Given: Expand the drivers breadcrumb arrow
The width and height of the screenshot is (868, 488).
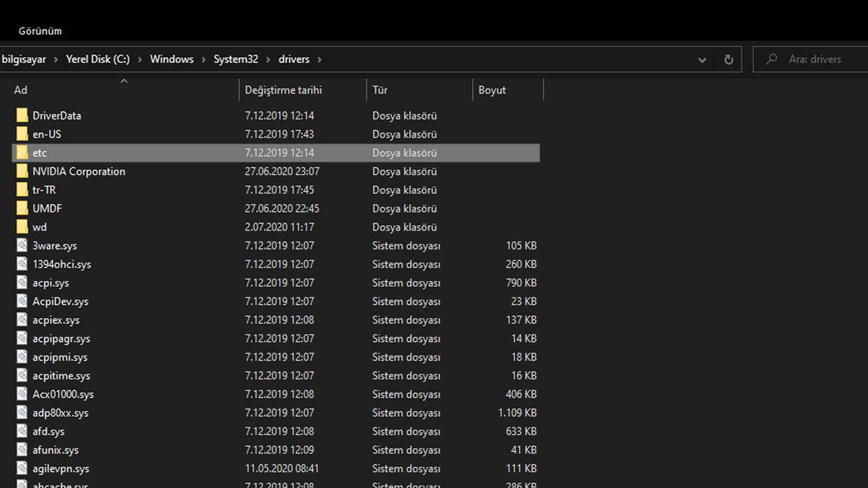Looking at the screenshot, I should click(x=318, y=59).
